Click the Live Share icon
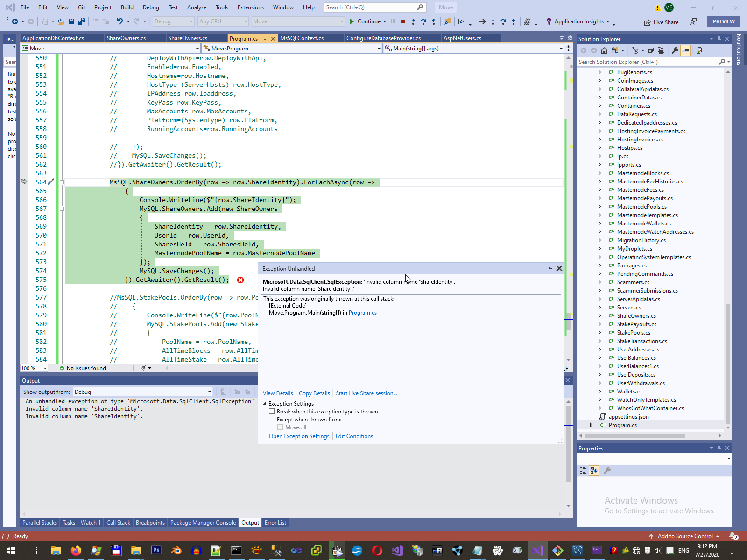This screenshot has height=560, width=747. click(x=647, y=22)
